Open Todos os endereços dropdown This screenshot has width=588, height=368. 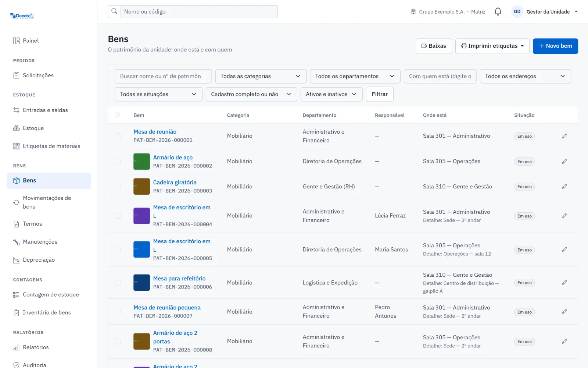click(525, 76)
